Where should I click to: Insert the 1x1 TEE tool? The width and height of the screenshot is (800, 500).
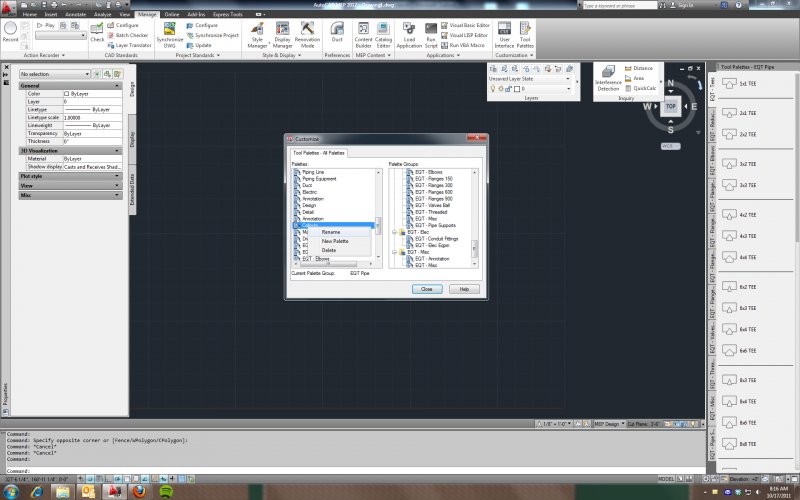[741, 83]
